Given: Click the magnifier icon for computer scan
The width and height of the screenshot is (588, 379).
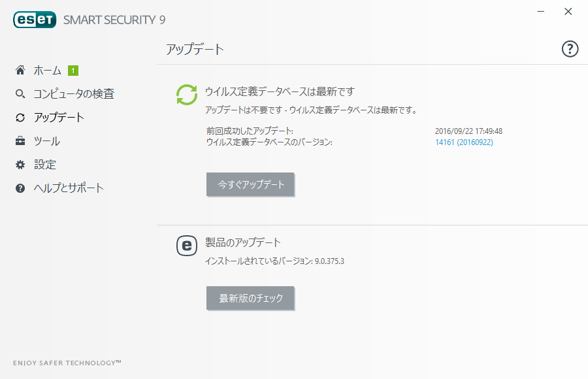Looking at the screenshot, I should click(20, 94).
